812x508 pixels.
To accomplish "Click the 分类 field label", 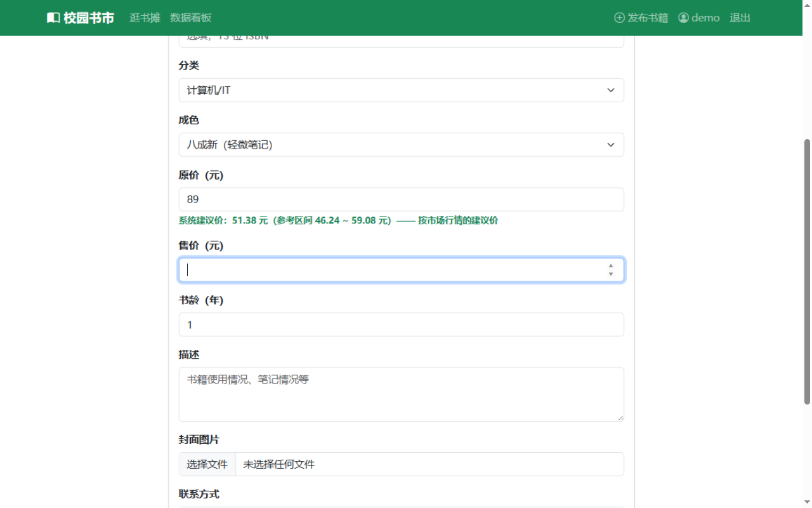I will (x=189, y=65).
